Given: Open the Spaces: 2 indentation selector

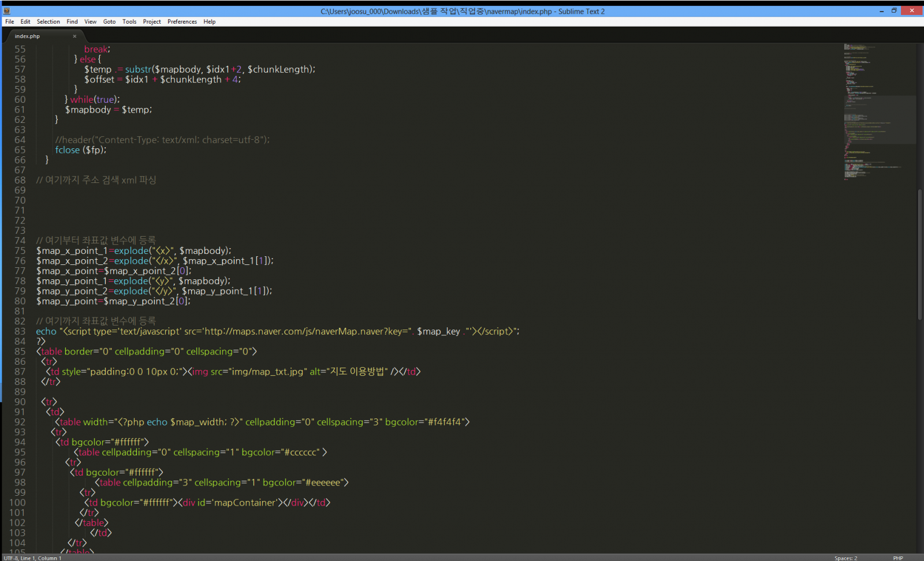Looking at the screenshot, I should click(845, 558).
